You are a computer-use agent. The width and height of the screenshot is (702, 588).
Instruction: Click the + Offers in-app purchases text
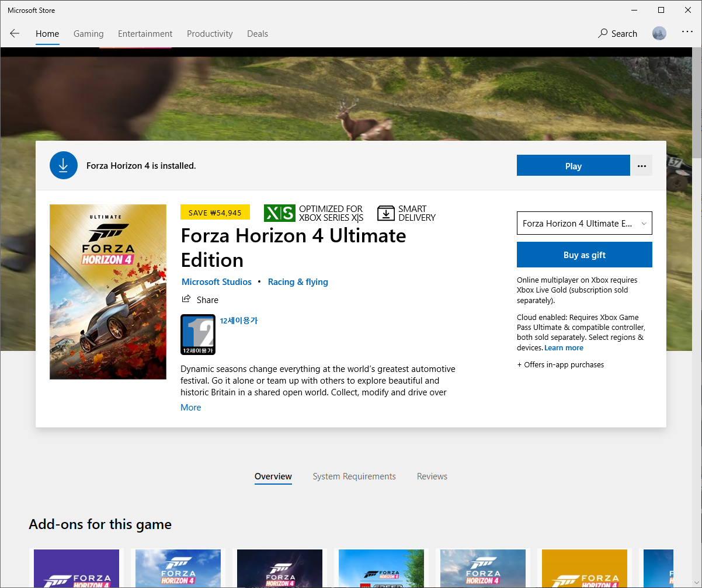561,365
